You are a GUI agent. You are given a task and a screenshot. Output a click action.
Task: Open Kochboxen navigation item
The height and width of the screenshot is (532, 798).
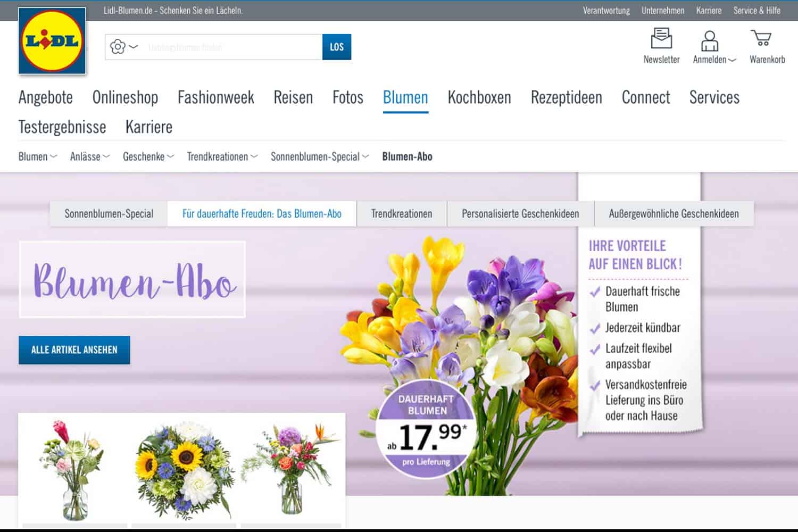pyautogui.click(x=479, y=97)
